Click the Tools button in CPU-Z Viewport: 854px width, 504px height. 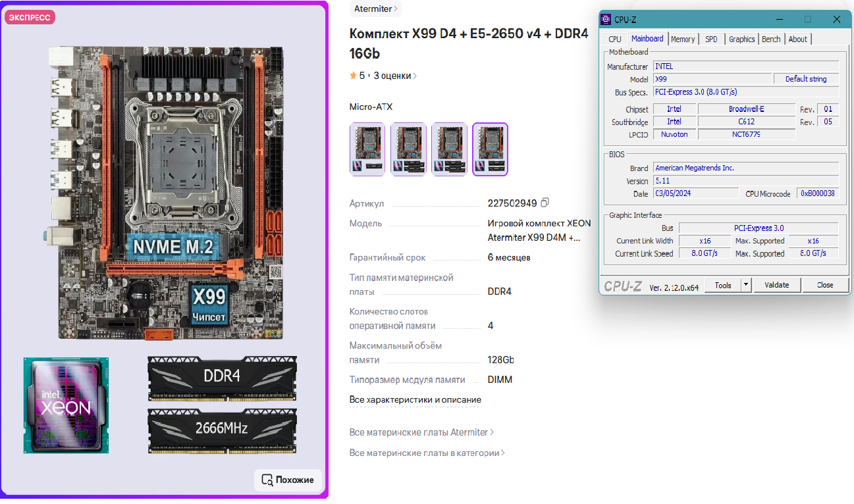(x=723, y=285)
